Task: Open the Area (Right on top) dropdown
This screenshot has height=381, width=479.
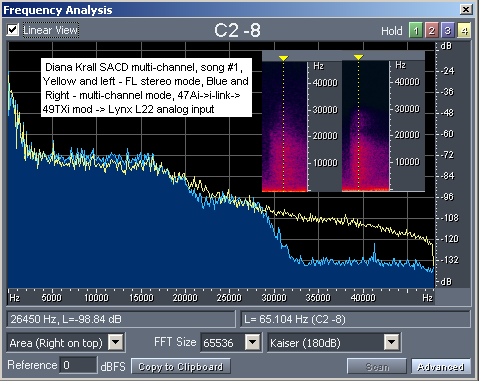Action: [116, 342]
